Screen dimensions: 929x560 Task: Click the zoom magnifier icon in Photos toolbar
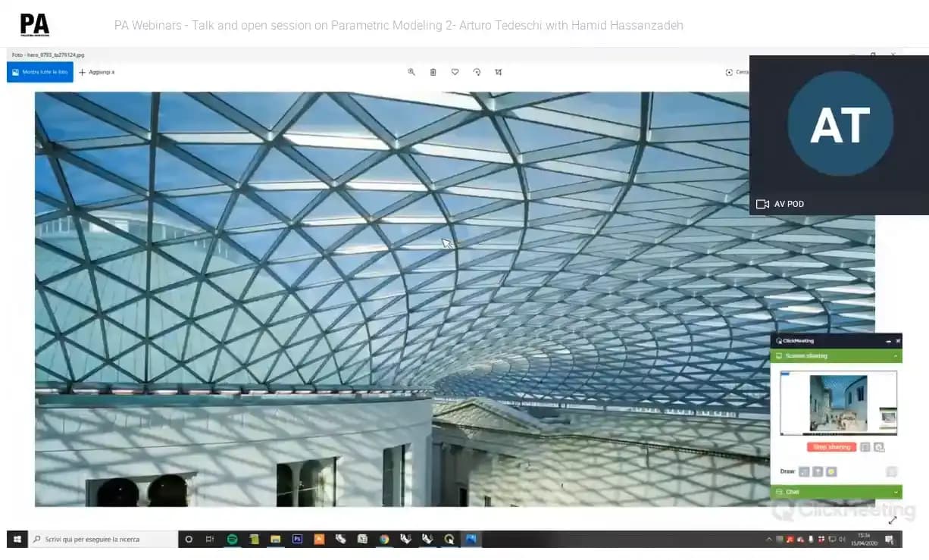[x=411, y=72]
